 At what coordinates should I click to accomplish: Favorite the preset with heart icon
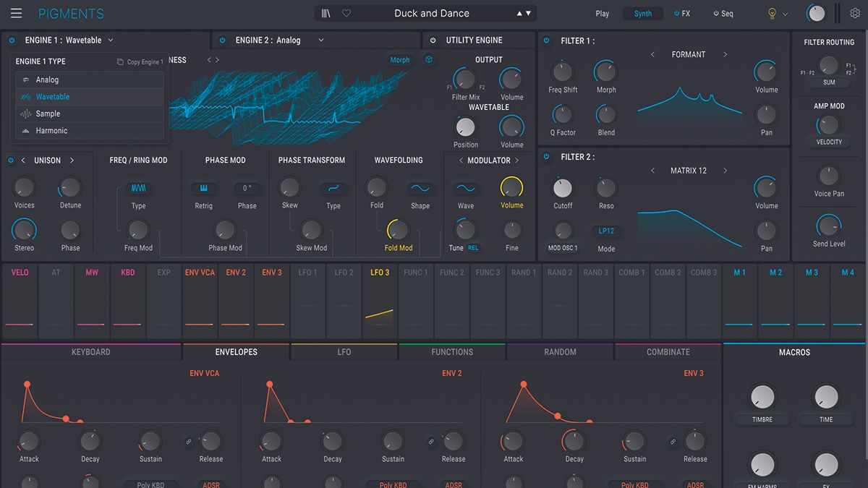[x=346, y=13]
